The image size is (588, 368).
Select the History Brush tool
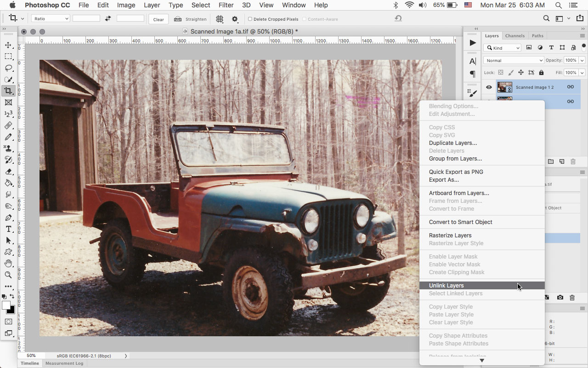(8, 160)
